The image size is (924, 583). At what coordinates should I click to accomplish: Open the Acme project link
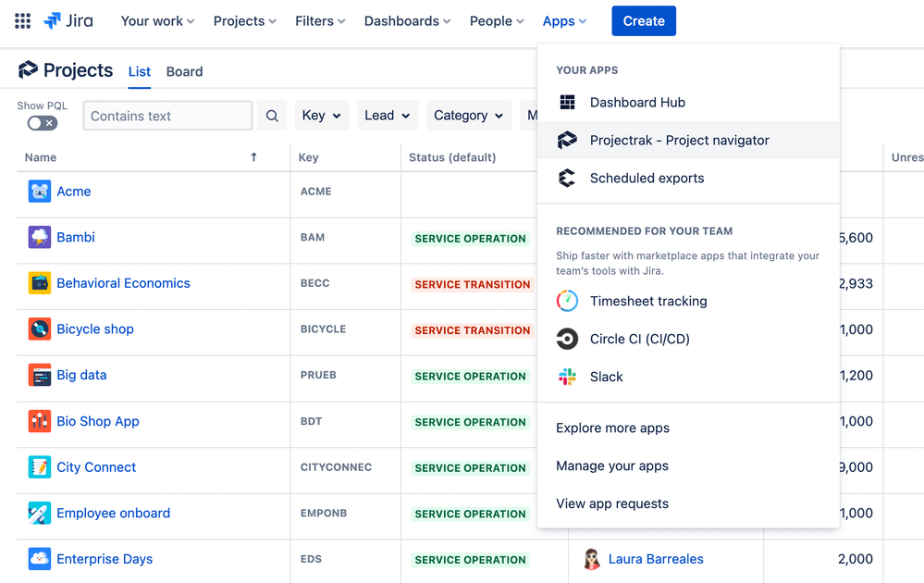[74, 192]
